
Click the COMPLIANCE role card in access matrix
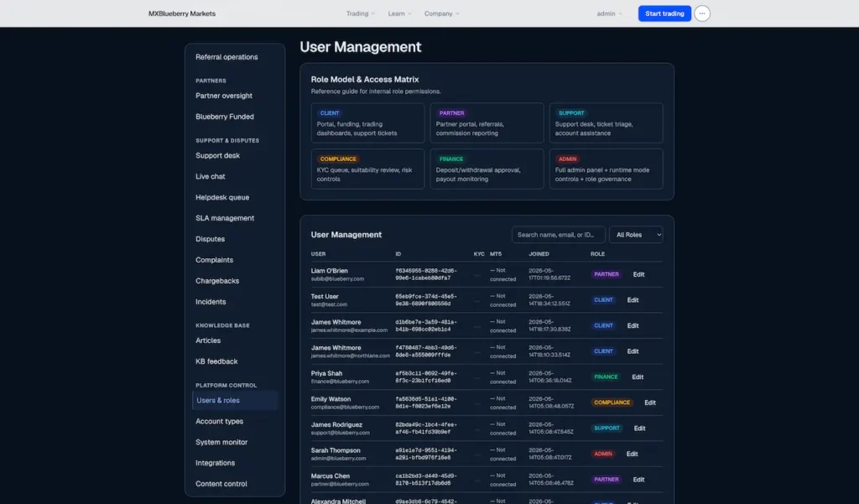point(367,169)
